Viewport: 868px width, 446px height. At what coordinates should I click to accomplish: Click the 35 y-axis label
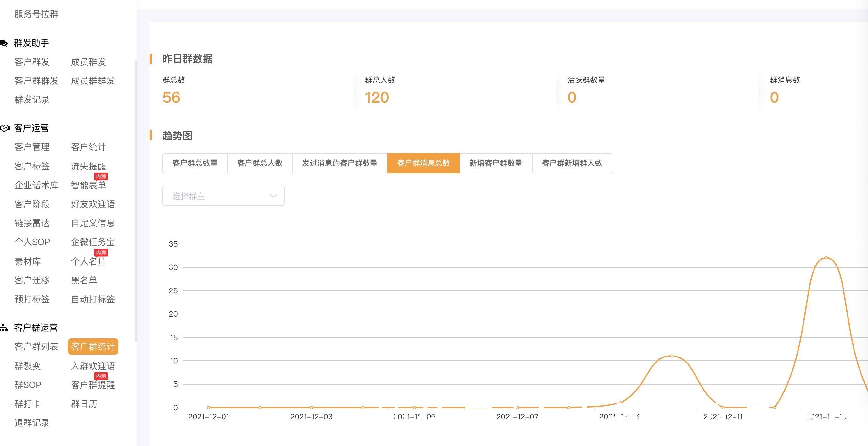[x=173, y=244]
